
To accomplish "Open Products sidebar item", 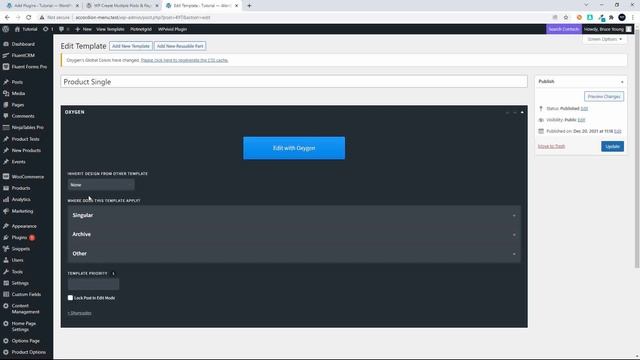I will (21, 188).
